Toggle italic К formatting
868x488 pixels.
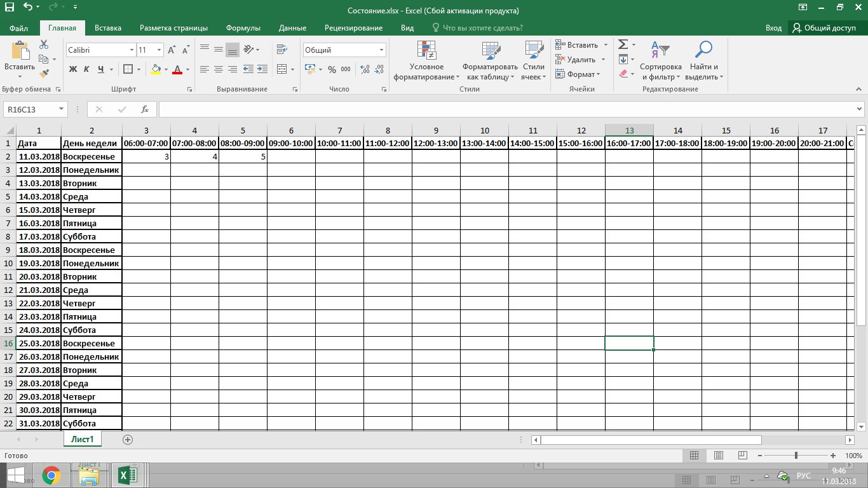87,69
